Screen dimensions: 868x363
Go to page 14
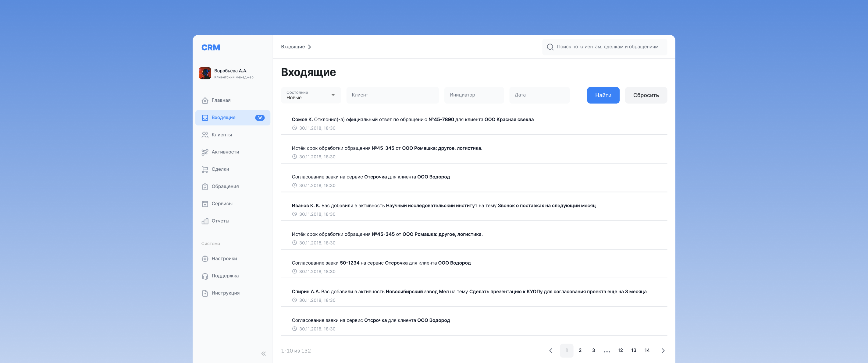[x=647, y=351]
